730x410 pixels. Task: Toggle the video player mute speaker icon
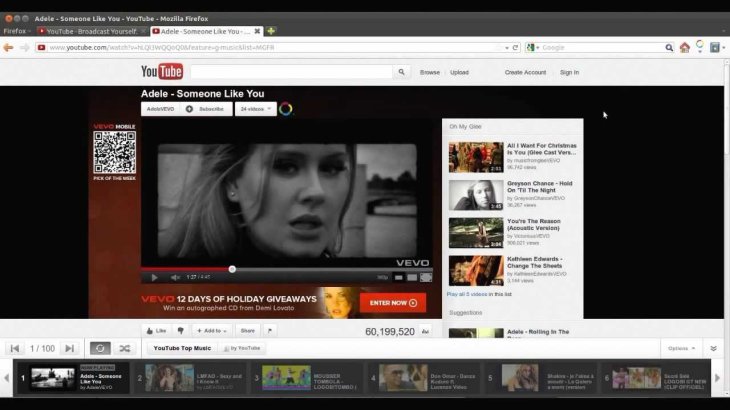pos(175,277)
